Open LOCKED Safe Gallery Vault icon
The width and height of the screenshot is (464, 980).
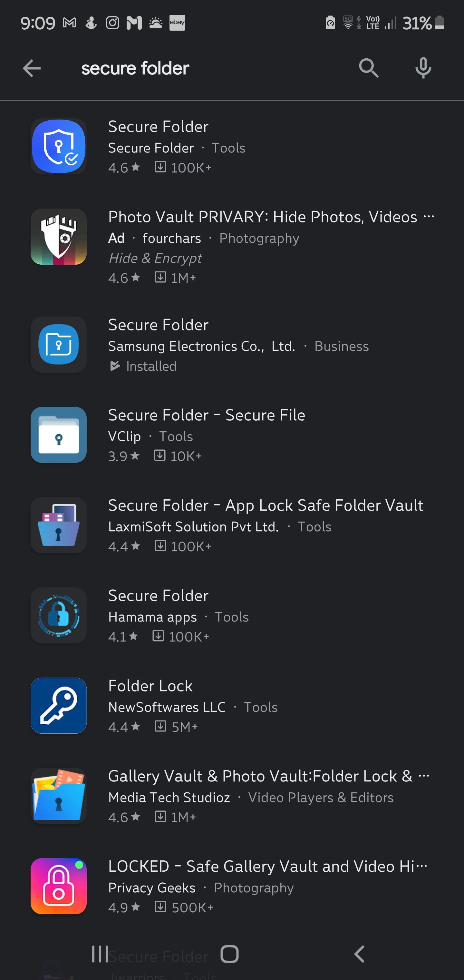point(59,886)
